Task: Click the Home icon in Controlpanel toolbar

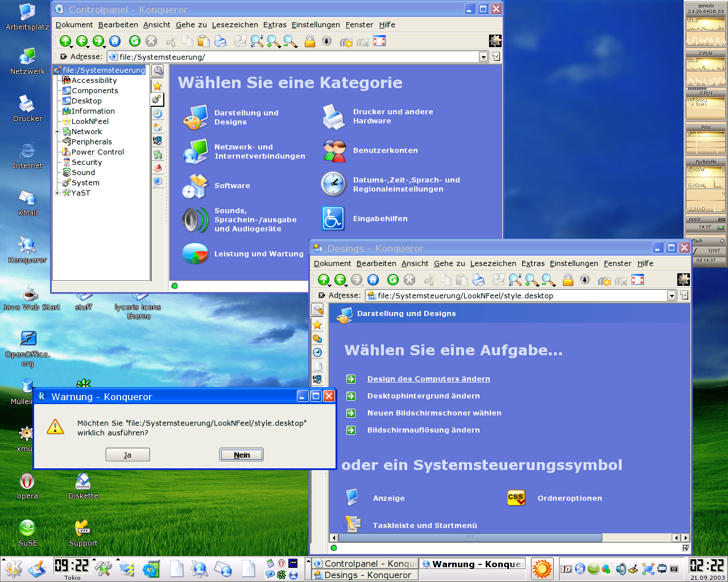Action: pos(115,41)
